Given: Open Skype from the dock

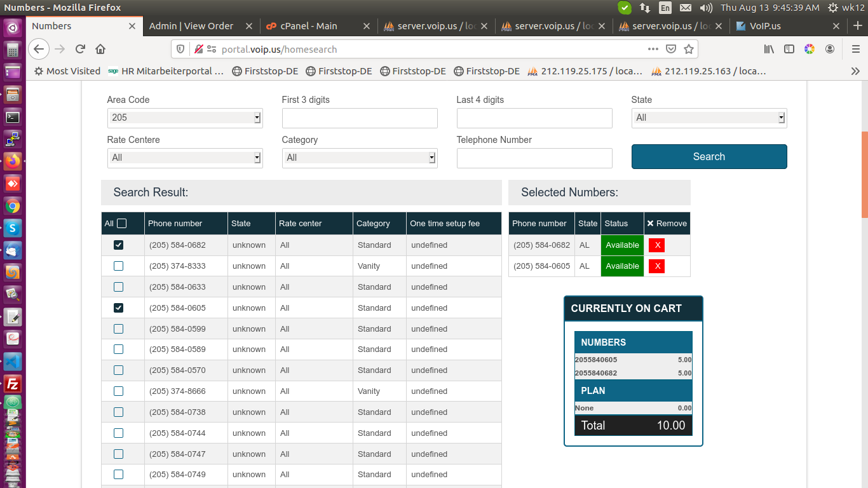Looking at the screenshot, I should point(13,228).
